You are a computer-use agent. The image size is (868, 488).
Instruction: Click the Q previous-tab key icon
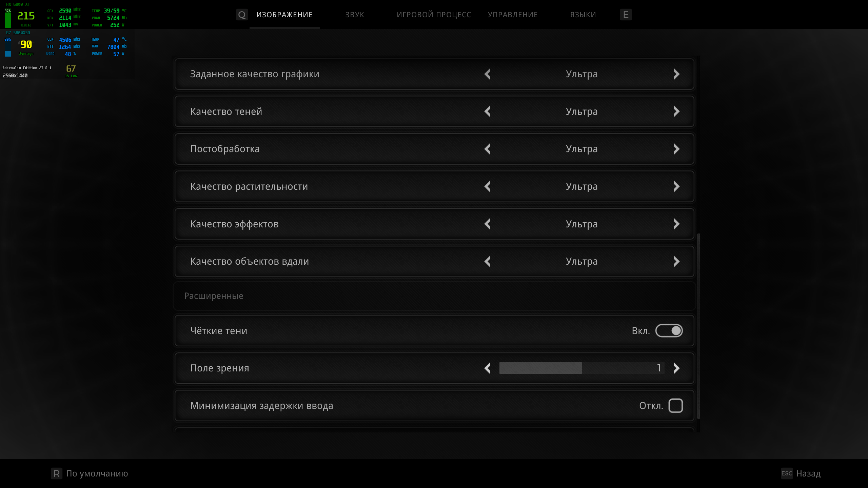[242, 15]
